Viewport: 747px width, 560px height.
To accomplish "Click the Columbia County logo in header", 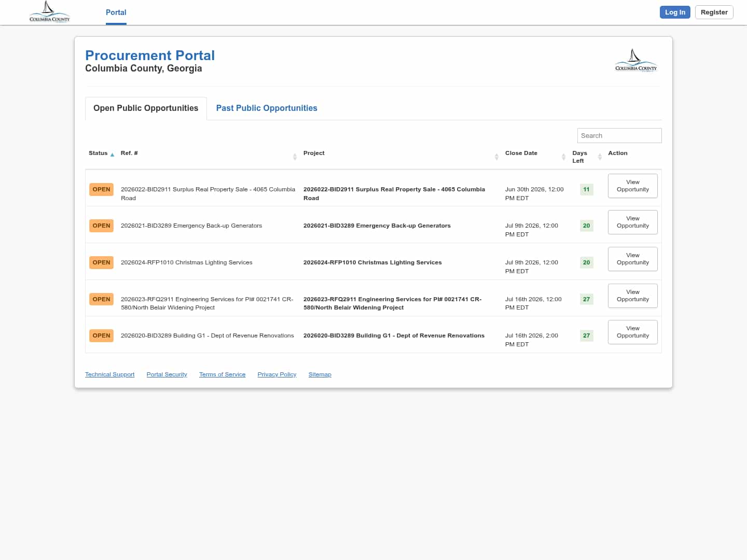I will 49,12.
